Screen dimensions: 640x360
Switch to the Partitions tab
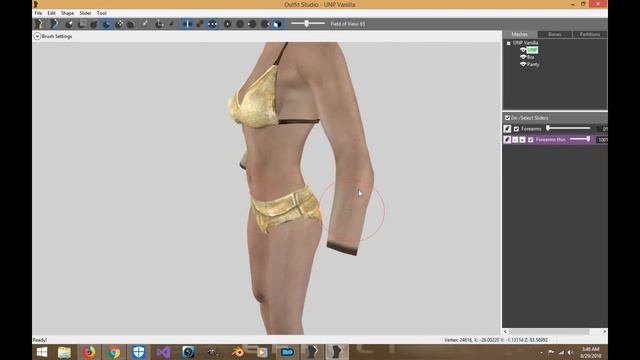pos(590,34)
